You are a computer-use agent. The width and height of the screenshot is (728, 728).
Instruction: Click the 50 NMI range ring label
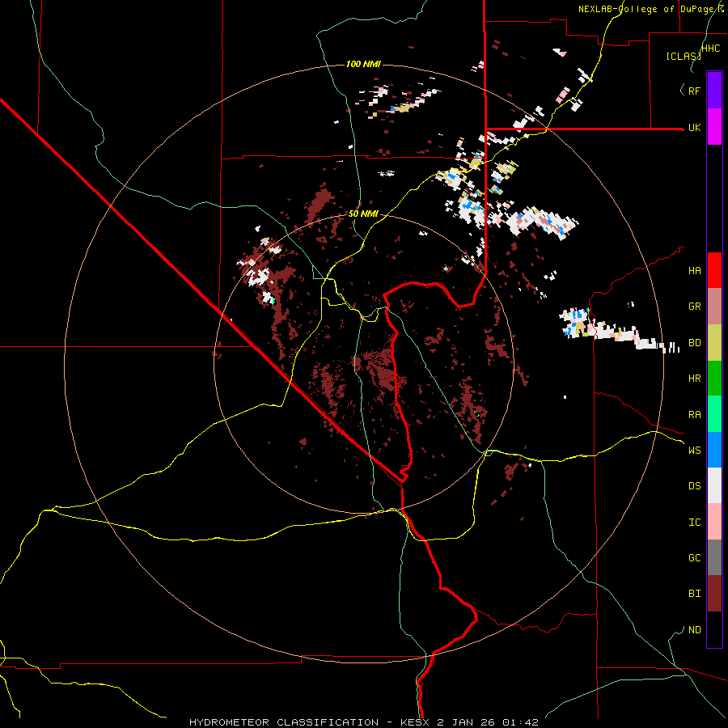pyautogui.click(x=363, y=214)
